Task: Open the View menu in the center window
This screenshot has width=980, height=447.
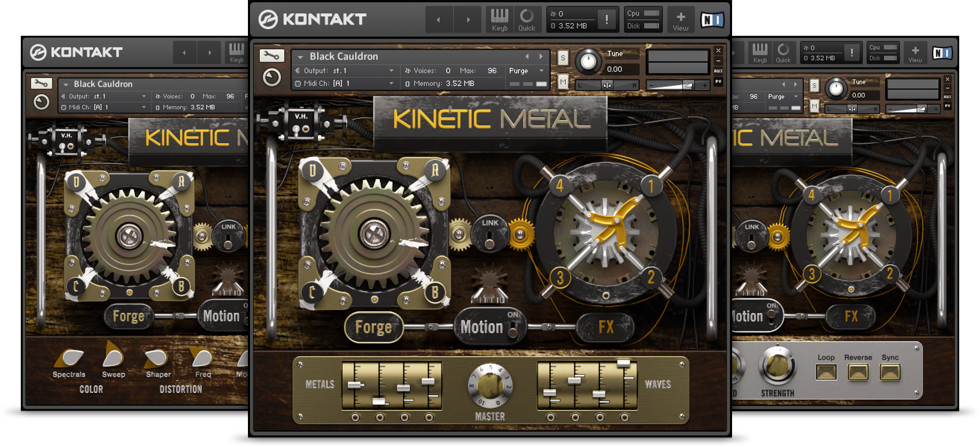Action: (680, 20)
